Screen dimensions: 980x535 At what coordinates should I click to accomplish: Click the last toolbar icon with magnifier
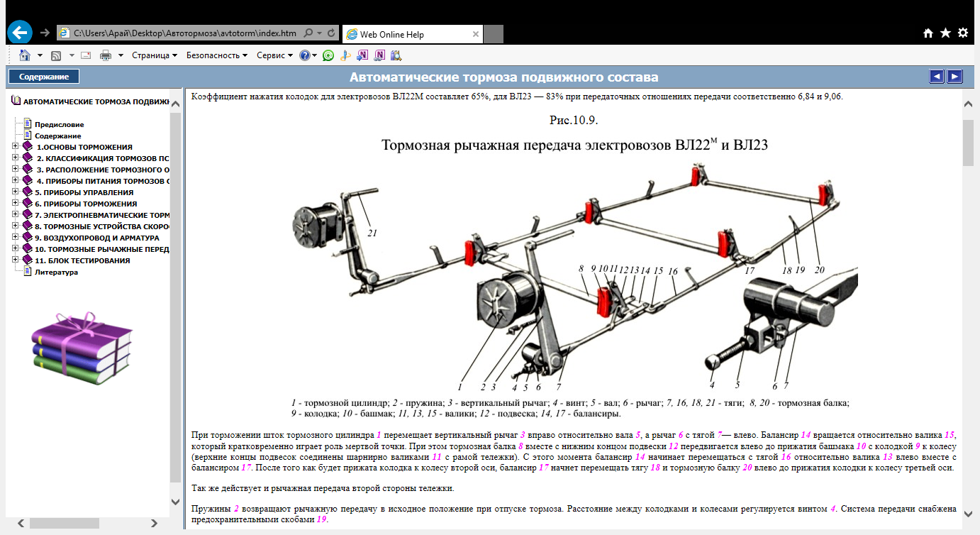tap(396, 55)
